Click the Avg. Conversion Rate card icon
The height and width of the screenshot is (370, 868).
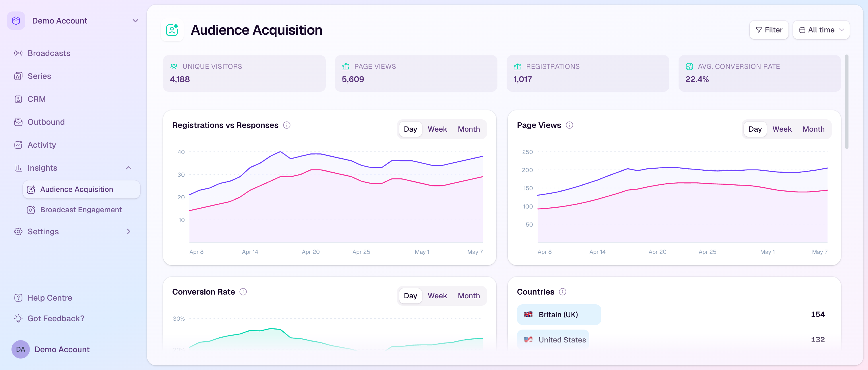pyautogui.click(x=689, y=66)
